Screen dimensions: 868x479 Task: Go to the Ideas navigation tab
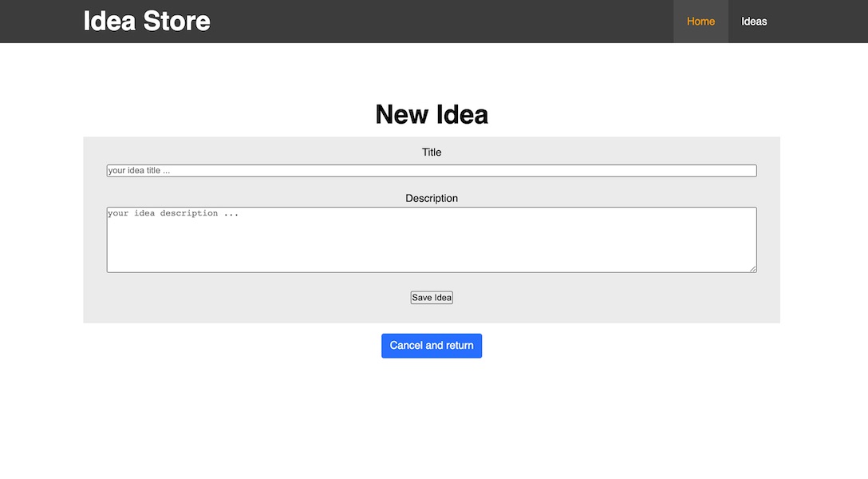click(x=754, y=22)
